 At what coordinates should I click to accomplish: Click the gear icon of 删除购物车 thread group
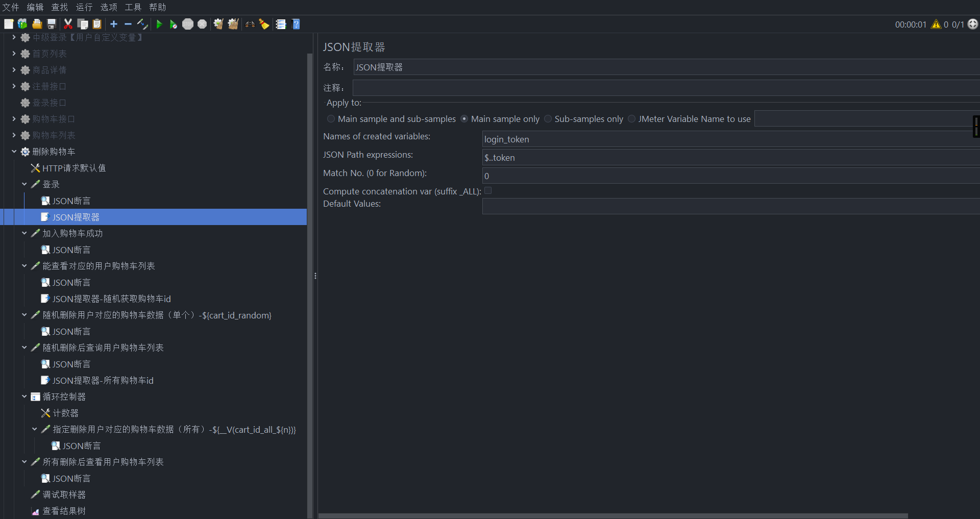click(25, 152)
